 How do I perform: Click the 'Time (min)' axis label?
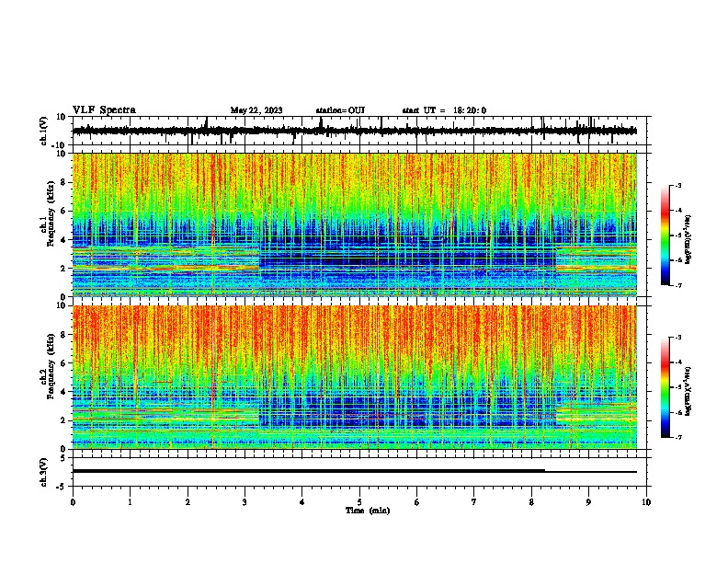coord(368,511)
